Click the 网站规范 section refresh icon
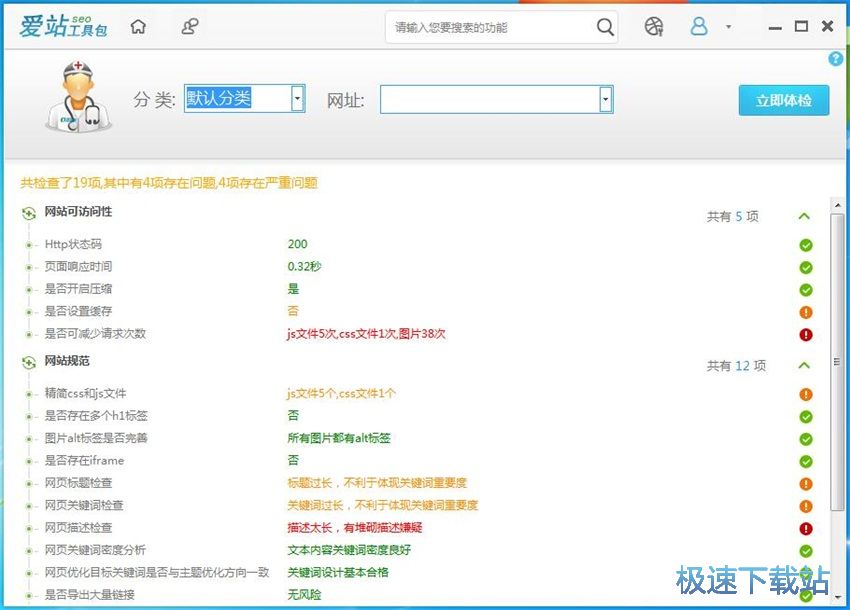 click(x=29, y=362)
